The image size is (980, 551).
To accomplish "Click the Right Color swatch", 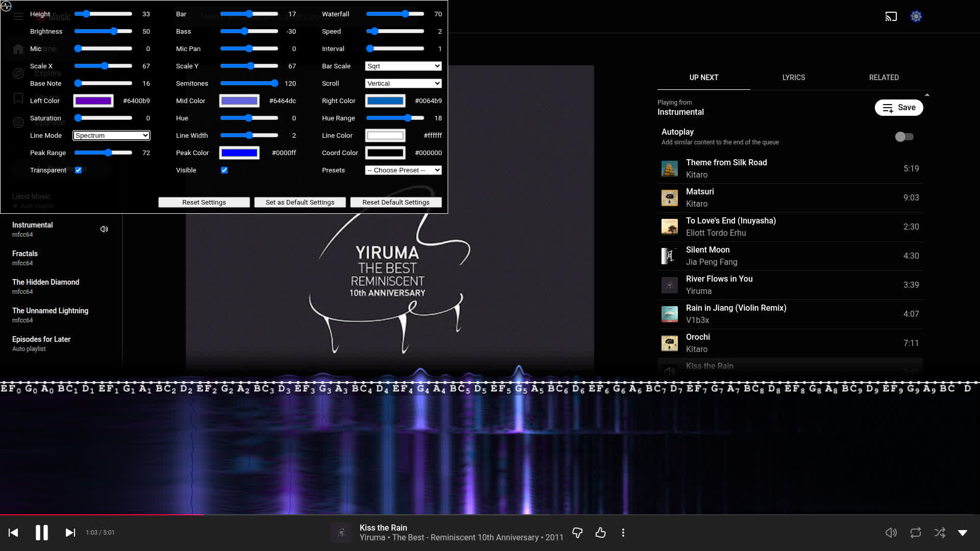I will (x=385, y=101).
